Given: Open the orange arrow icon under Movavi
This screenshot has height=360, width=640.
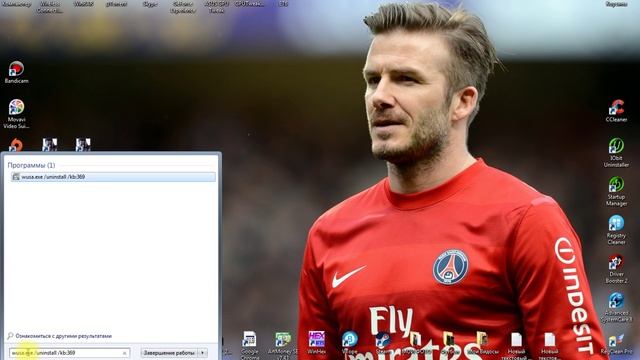Looking at the screenshot, I should click(16, 145).
